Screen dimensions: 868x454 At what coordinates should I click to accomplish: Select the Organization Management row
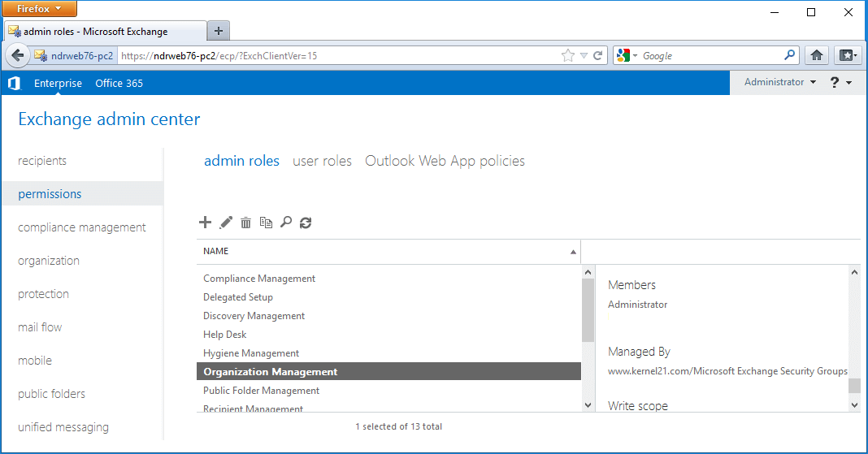(x=388, y=372)
